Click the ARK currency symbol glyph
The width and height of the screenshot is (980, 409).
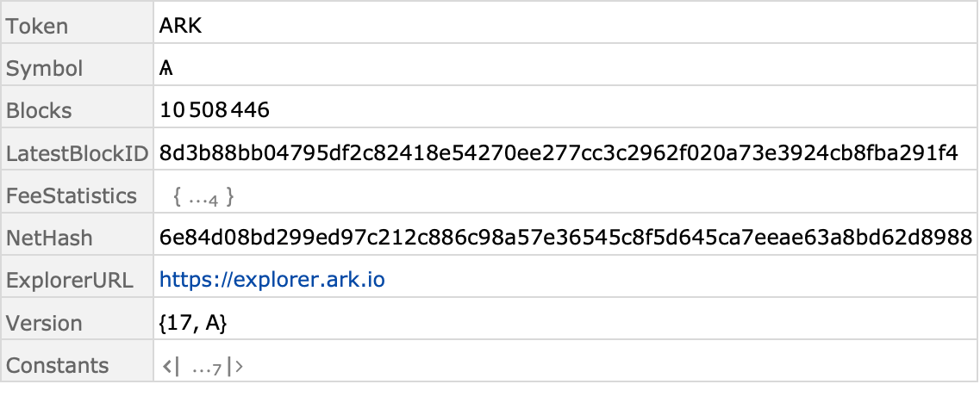[165, 68]
